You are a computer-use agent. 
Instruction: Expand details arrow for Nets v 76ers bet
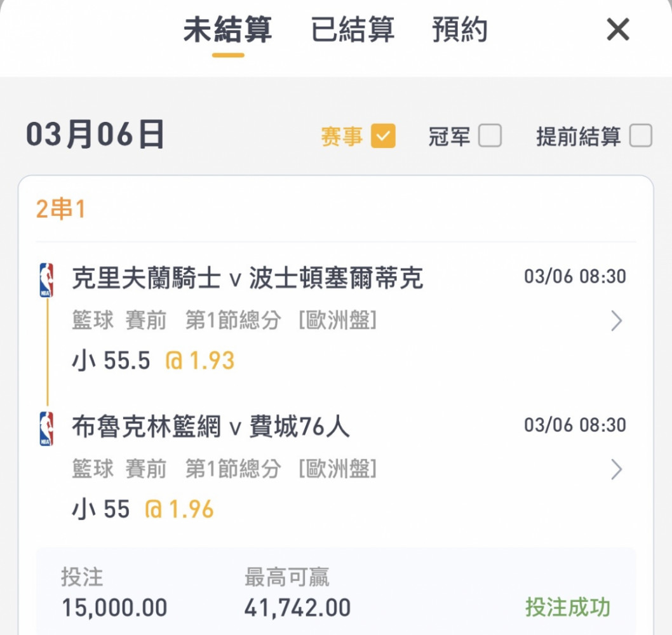click(616, 470)
